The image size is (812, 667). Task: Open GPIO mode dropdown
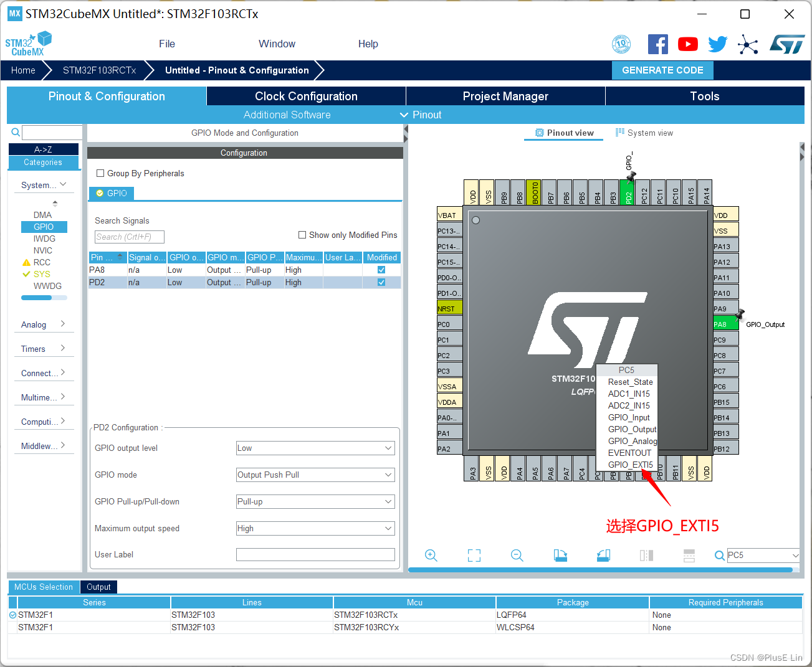coord(315,475)
